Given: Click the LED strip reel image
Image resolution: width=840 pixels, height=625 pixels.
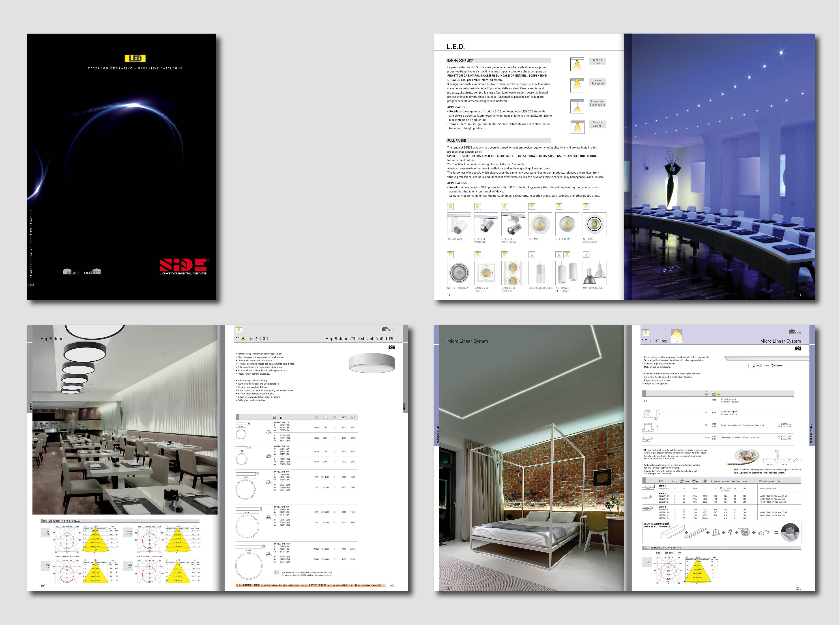Looking at the screenshot, I should tap(743, 457).
